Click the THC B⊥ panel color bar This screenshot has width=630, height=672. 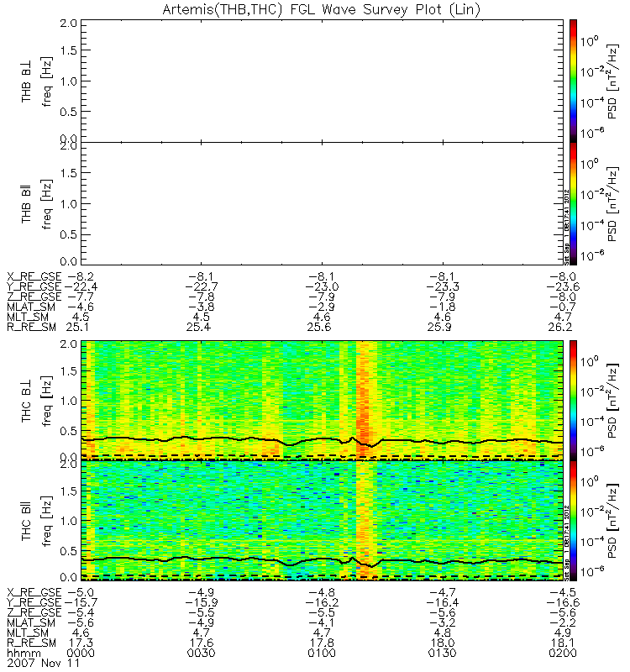point(573,401)
